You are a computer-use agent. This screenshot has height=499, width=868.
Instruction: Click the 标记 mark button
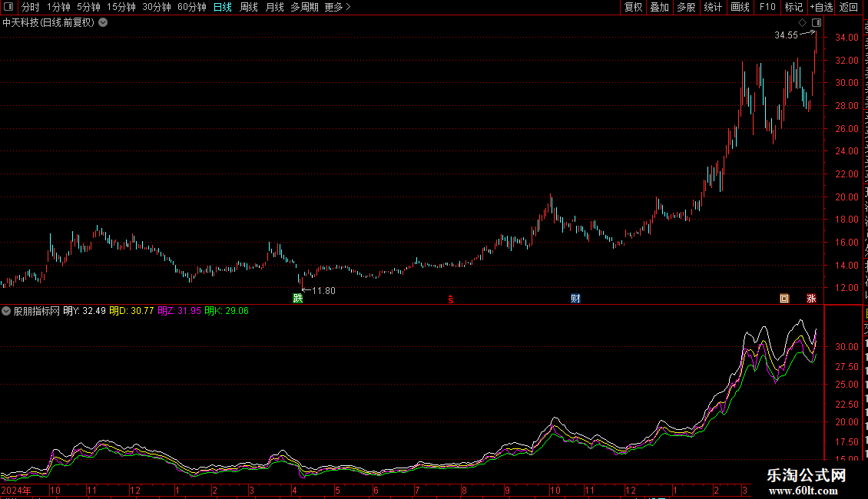(x=793, y=7)
